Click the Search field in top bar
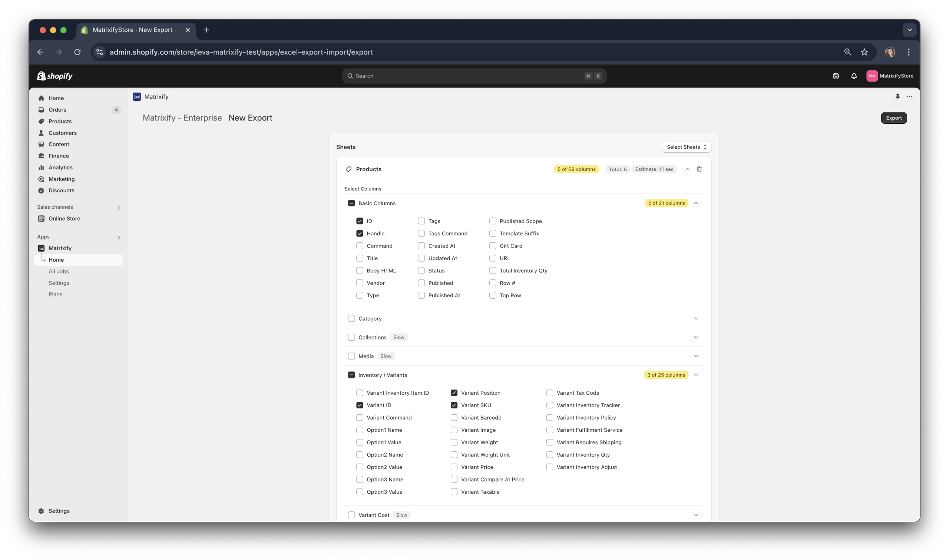The width and height of the screenshot is (949, 560). [x=474, y=76]
